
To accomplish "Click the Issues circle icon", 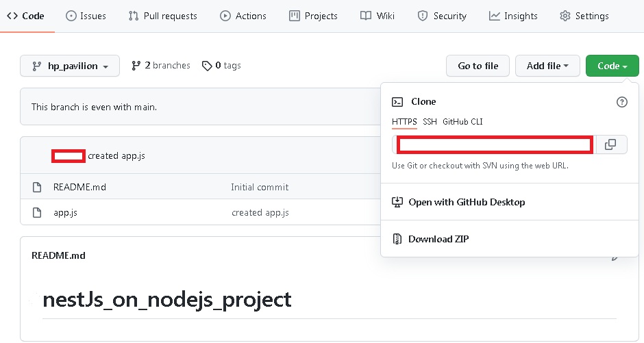I will [71, 16].
